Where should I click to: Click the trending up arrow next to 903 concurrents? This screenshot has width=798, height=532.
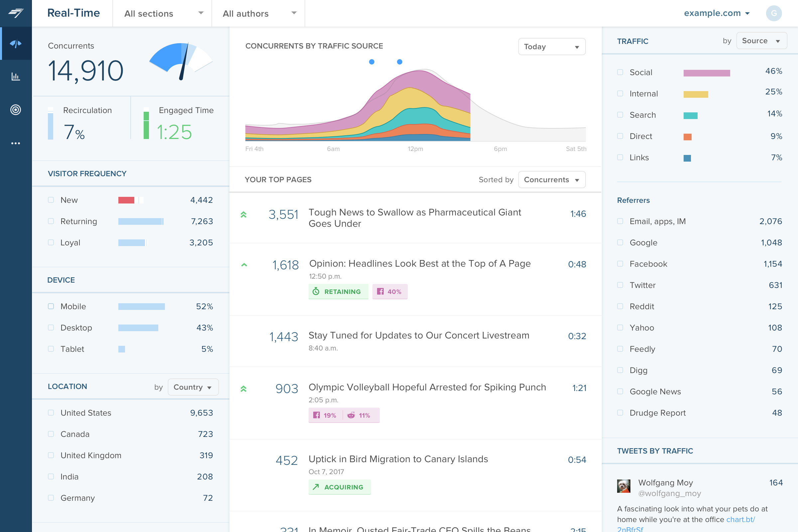[x=244, y=387]
